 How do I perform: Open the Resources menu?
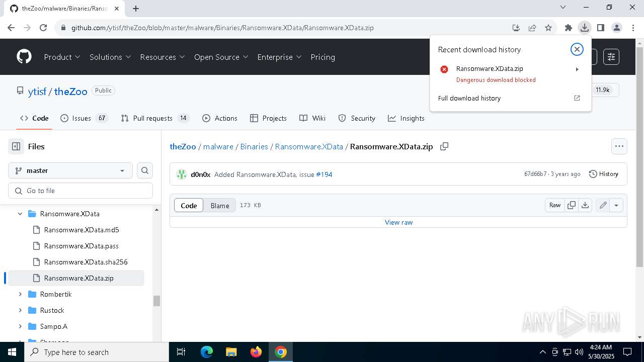163,57
